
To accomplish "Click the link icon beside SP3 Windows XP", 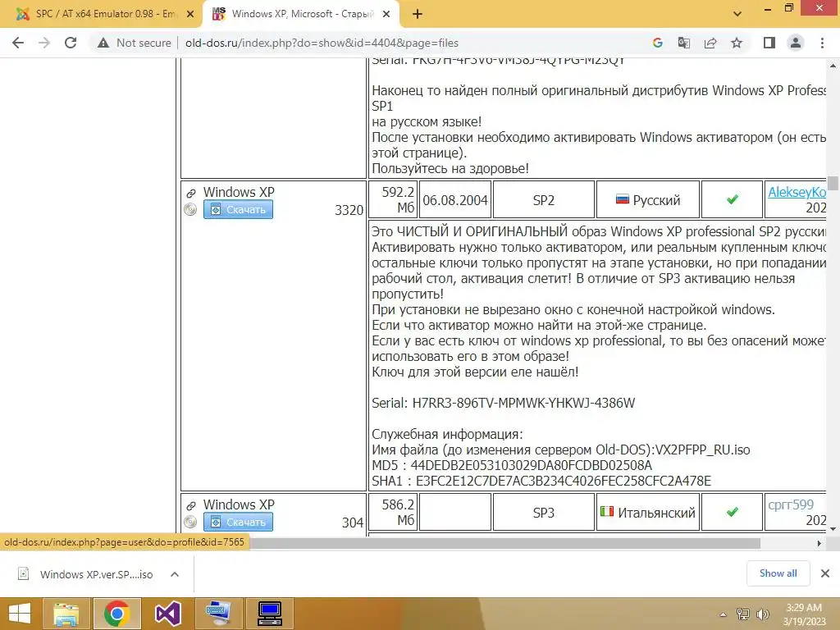I will (x=190, y=505).
